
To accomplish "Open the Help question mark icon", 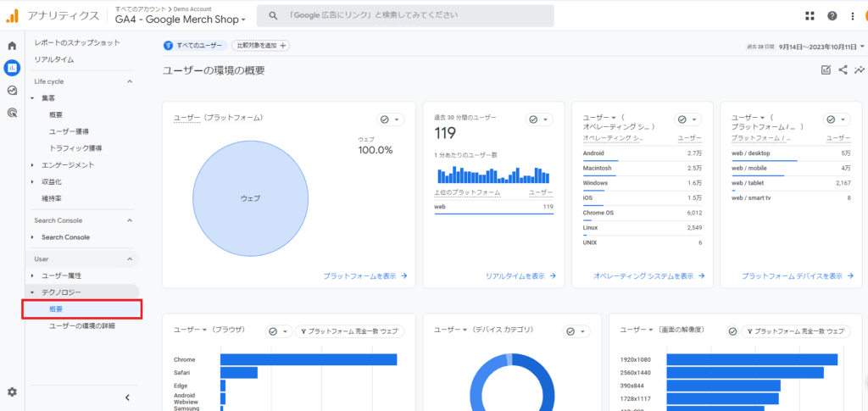I will coord(832,16).
